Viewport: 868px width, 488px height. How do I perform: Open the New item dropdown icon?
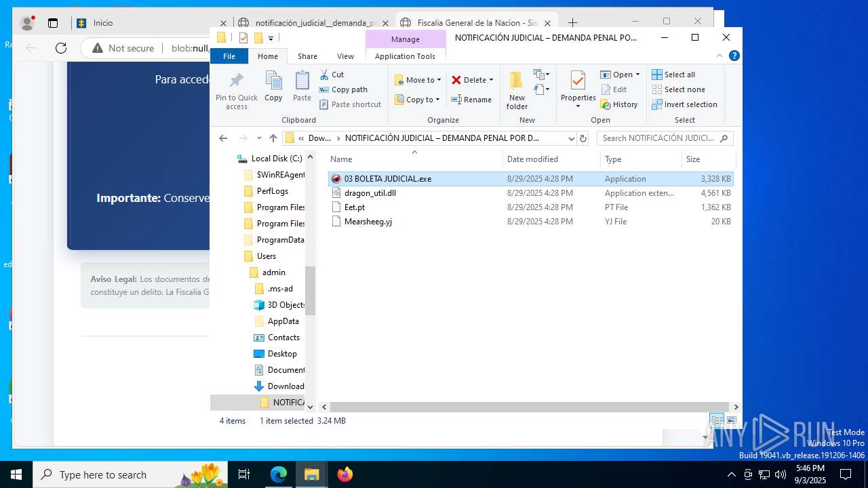click(541, 75)
